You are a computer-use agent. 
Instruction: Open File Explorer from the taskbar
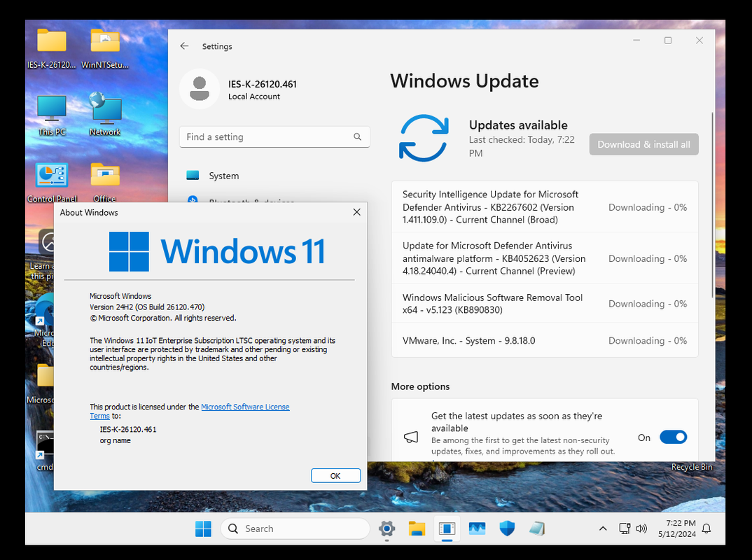pos(417,528)
